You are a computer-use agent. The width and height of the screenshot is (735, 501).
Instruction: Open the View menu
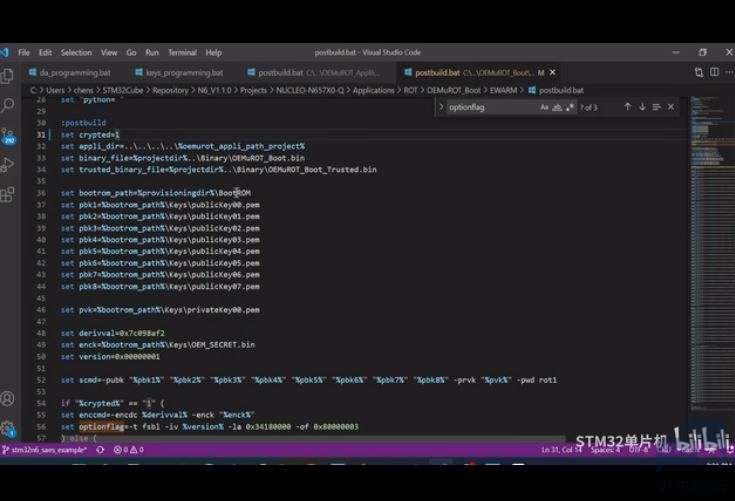[x=109, y=52]
